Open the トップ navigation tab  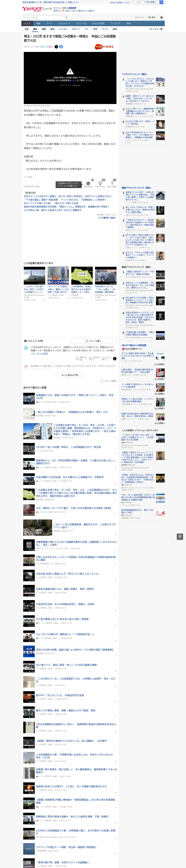[x=27, y=24]
